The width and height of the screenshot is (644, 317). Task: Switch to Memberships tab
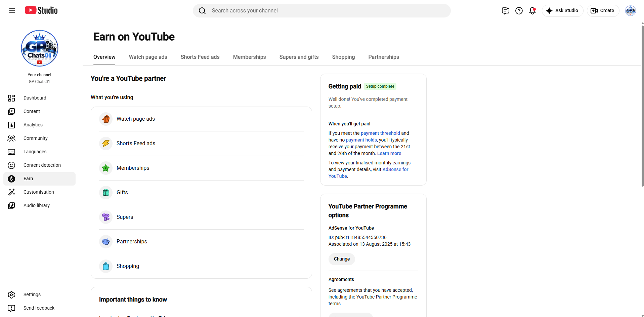tap(249, 57)
